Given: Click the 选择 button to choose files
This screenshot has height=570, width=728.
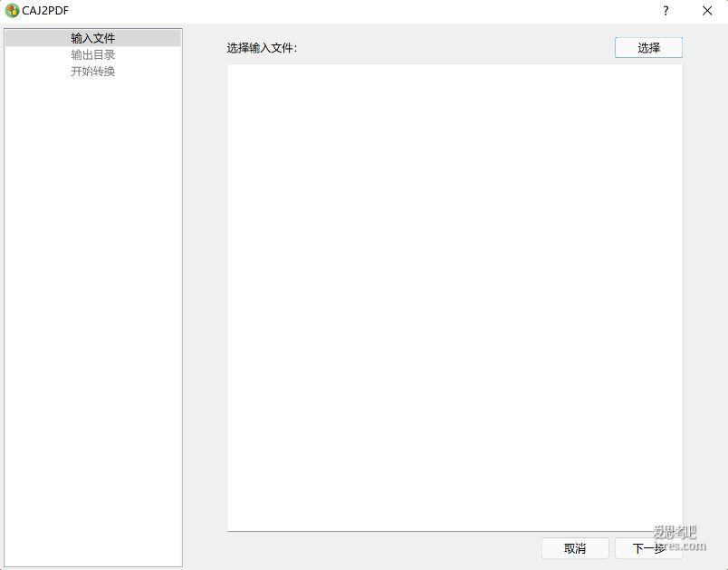Looking at the screenshot, I should (648, 47).
